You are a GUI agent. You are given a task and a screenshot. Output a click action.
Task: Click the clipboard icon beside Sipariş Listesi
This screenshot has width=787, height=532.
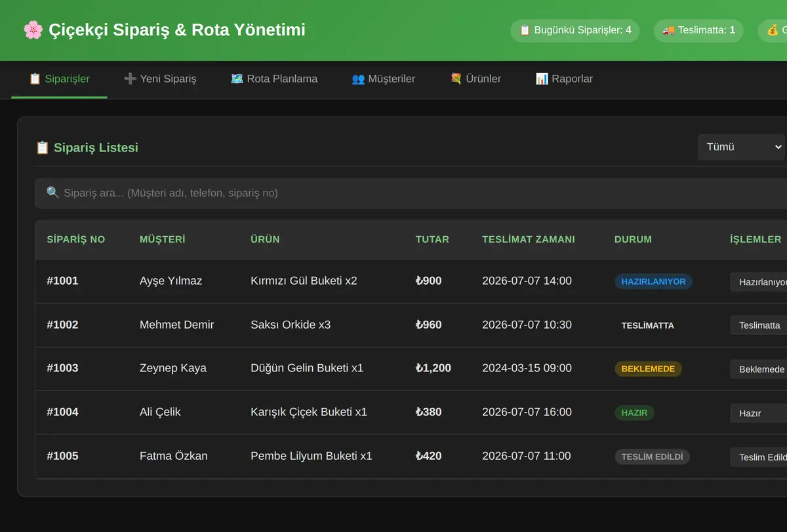42,148
